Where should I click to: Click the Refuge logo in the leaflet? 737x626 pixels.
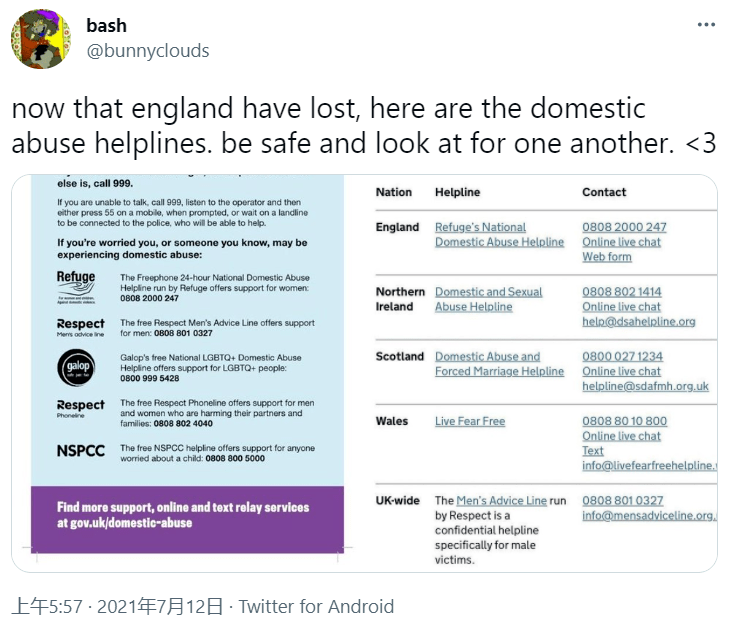(77, 286)
